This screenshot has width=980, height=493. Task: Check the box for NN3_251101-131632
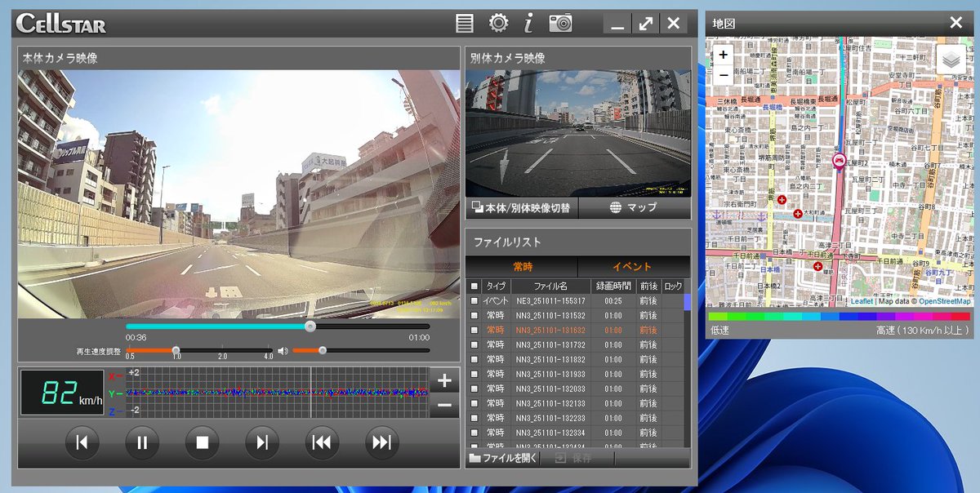[474, 331]
